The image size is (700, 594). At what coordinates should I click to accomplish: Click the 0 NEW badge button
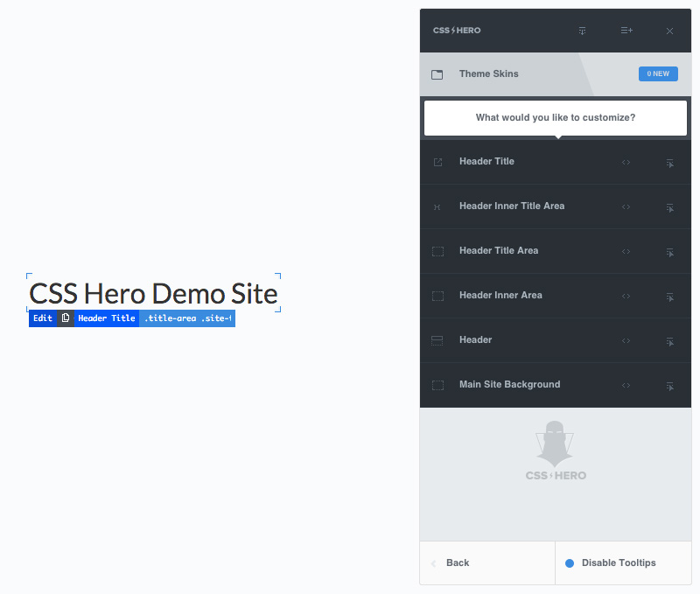coord(658,73)
